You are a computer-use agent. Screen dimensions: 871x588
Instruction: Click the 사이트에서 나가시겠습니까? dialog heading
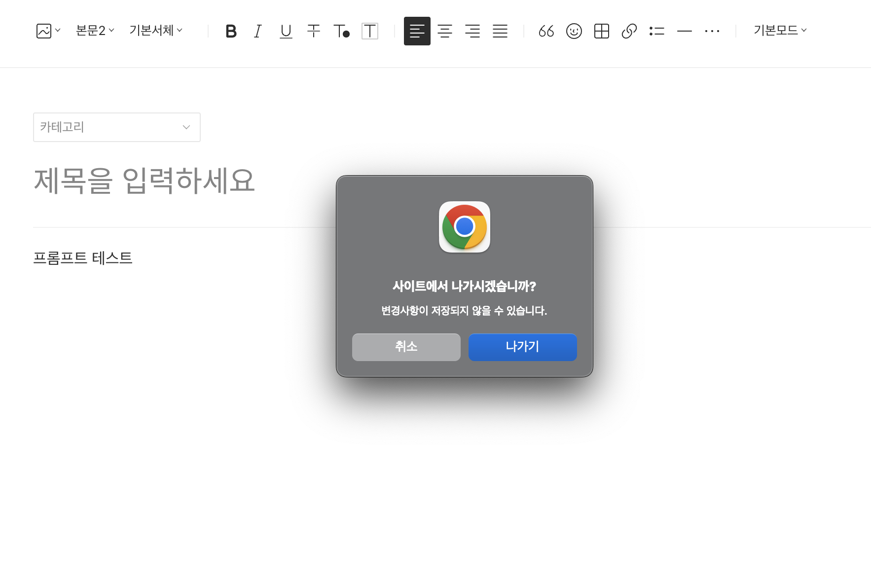pyautogui.click(x=465, y=286)
